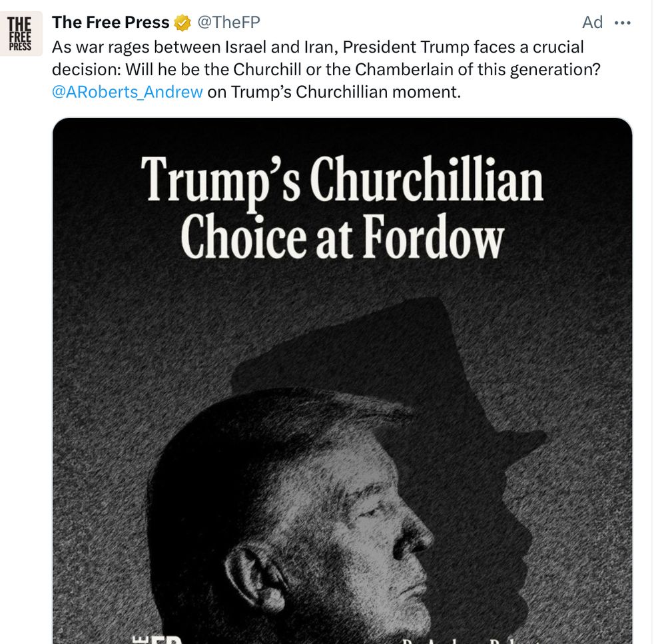The image size is (666, 644).
Task: Click "on Trump's Churchillian moment." text
Action: [x=334, y=92]
